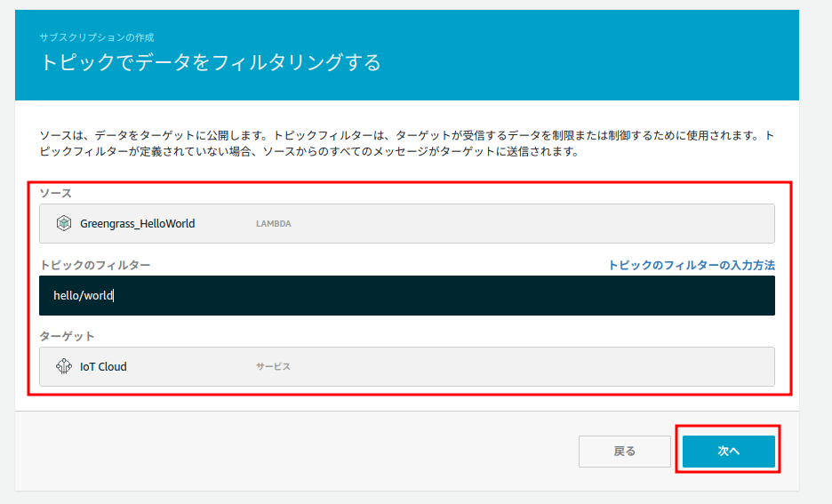Click the ターゲット field label
The width and height of the screenshot is (832, 504).
click(x=67, y=336)
